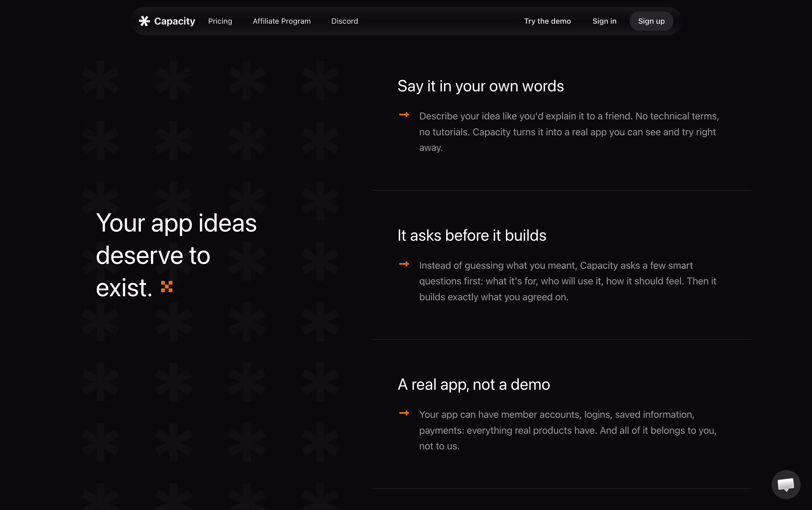Open the chat widget bubble
This screenshot has width=812, height=510.
(x=786, y=484)
